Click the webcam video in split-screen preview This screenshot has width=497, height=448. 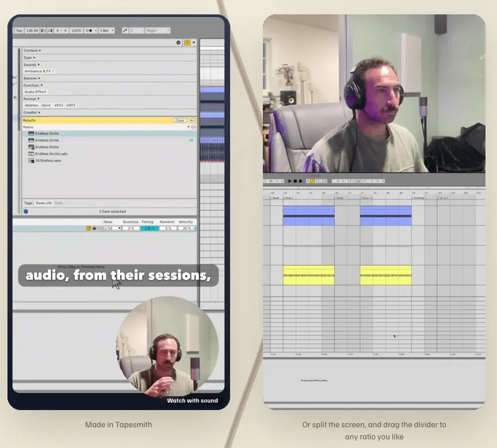pos(374,94)
